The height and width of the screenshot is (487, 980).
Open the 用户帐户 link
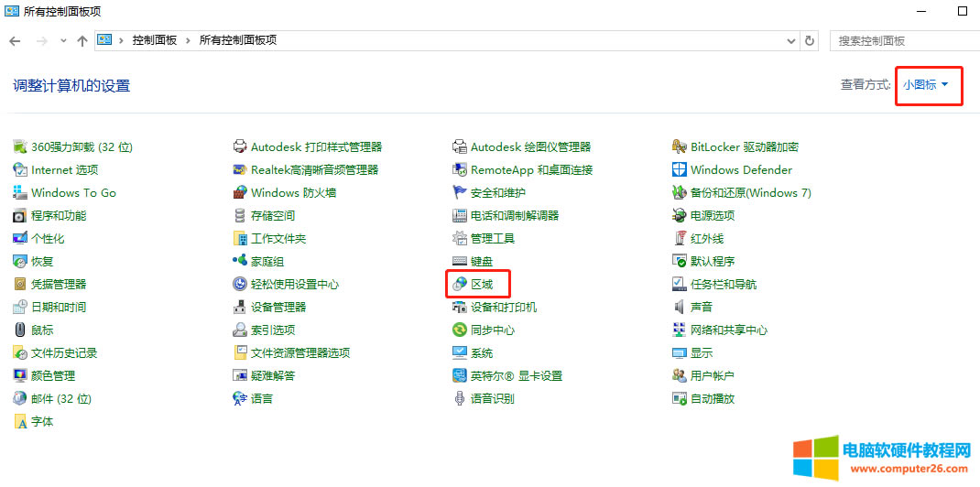(712, 376)
